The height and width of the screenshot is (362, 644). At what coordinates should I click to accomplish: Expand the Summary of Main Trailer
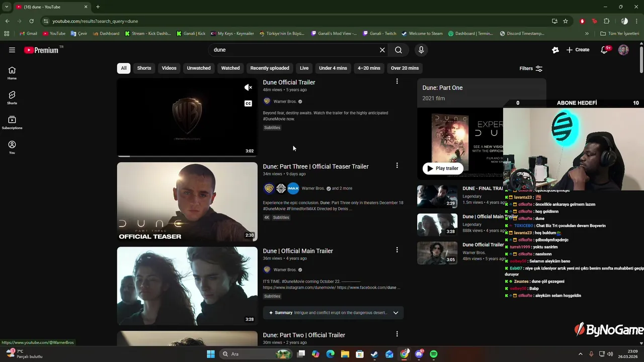395,313
